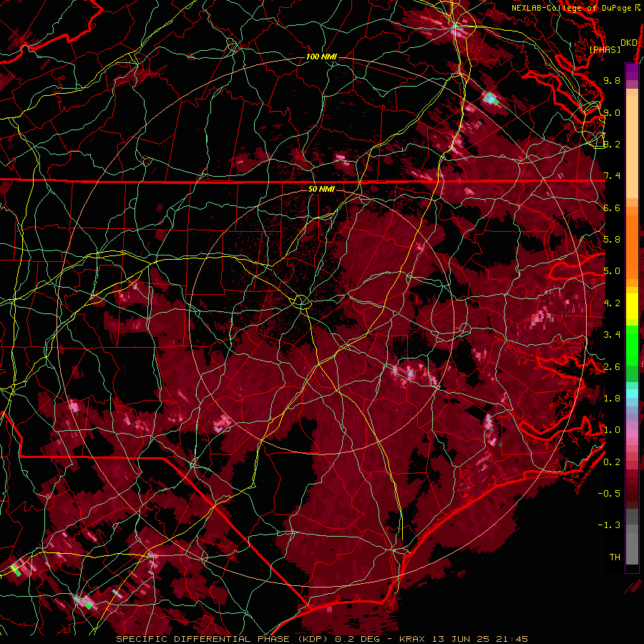Click the cyan-green KDP cell inside northeast 100 NMI ring

tap(490, 99)
